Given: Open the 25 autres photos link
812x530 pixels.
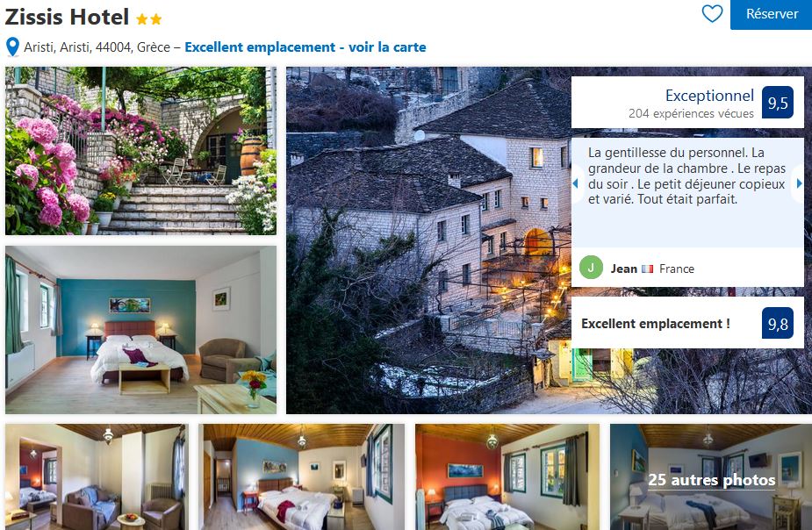Looking at the screenshot, I should pyautogui.click(x=712, y=480).
